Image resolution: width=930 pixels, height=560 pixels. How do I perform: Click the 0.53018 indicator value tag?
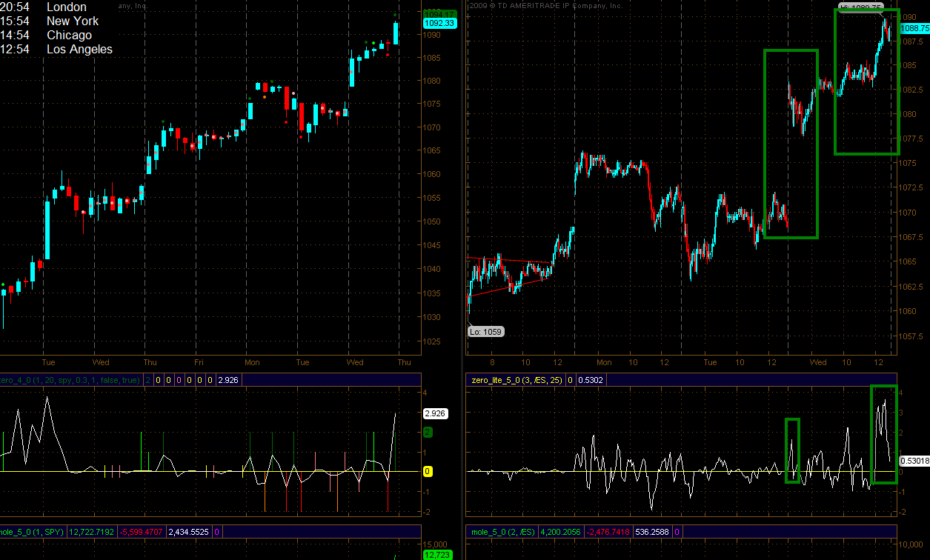click(914, 460)
